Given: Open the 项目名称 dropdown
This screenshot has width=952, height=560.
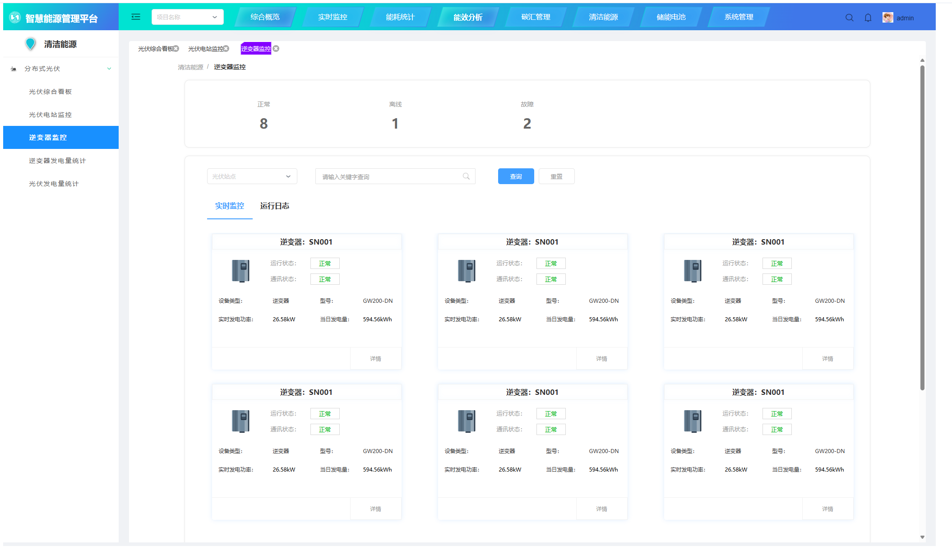Looking at the screenshot, I should (187, 17).
